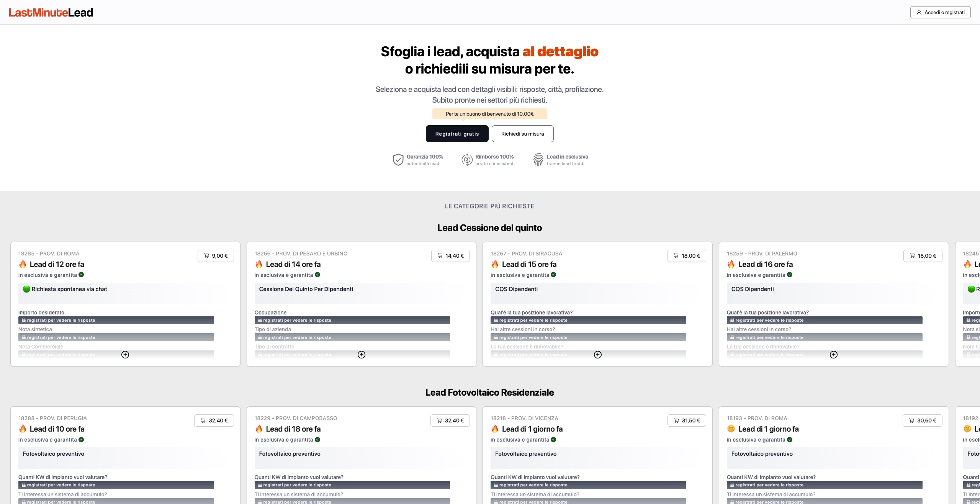Click green dot beside Richiesta spontanea via chat
This screenshot has width=980, height=504.
tap(26, 289)
